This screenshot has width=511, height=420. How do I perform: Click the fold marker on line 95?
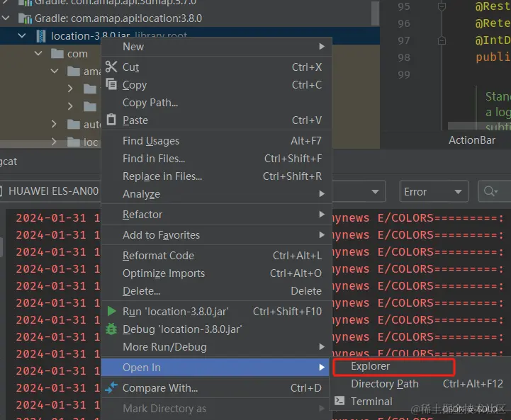point(442,6)
